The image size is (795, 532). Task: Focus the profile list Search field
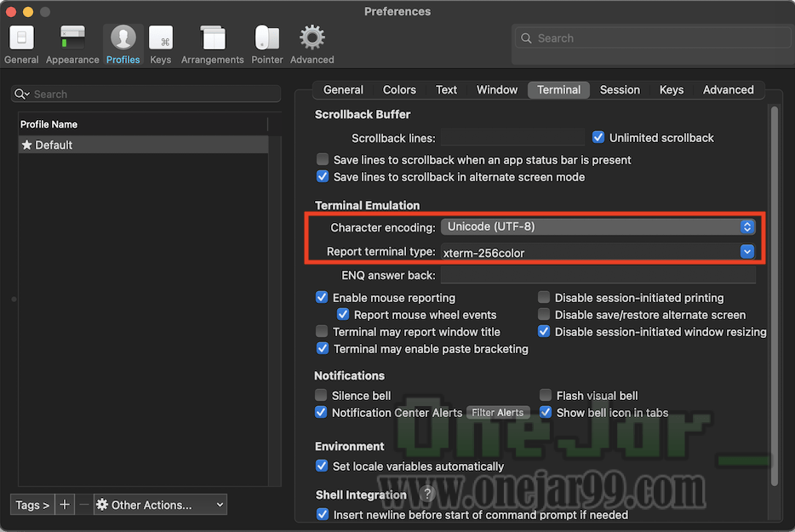pyautogui.click(x=146, y=94)
